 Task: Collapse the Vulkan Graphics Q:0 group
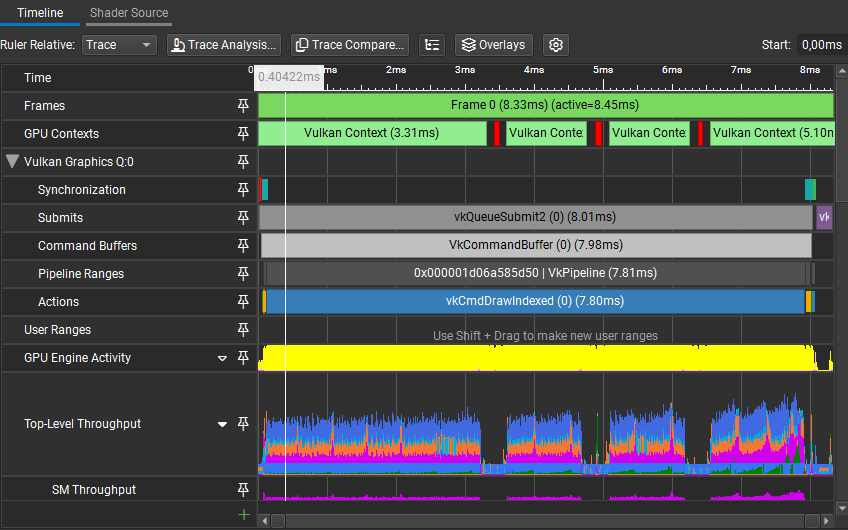pyautogui.click(x=12, y=162)
